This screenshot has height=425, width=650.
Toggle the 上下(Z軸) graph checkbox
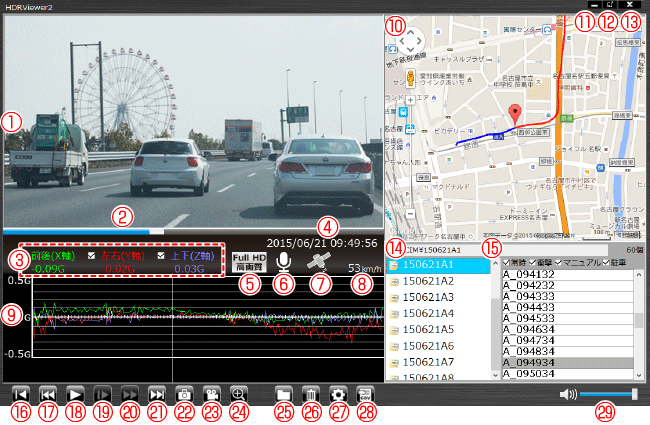pyautogui.click(x=161, y=256)
